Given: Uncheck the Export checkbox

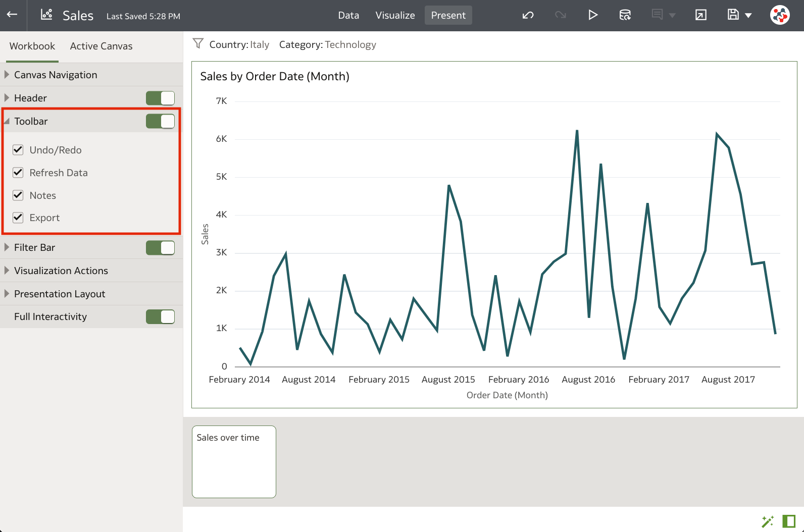Looking at the screenshot, I should coord(18,217).
